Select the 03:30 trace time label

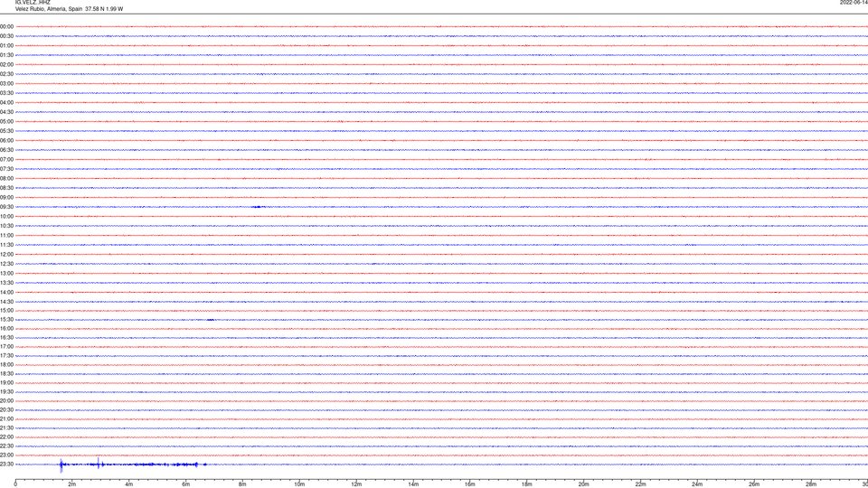(x=6, y=93)
